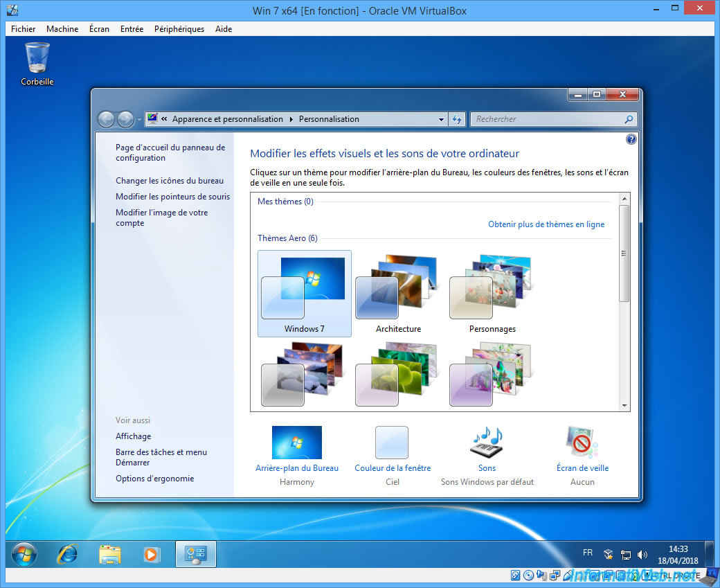
Task: Click the Personnalisation breadcrumb
Action: tap(329, 119)
